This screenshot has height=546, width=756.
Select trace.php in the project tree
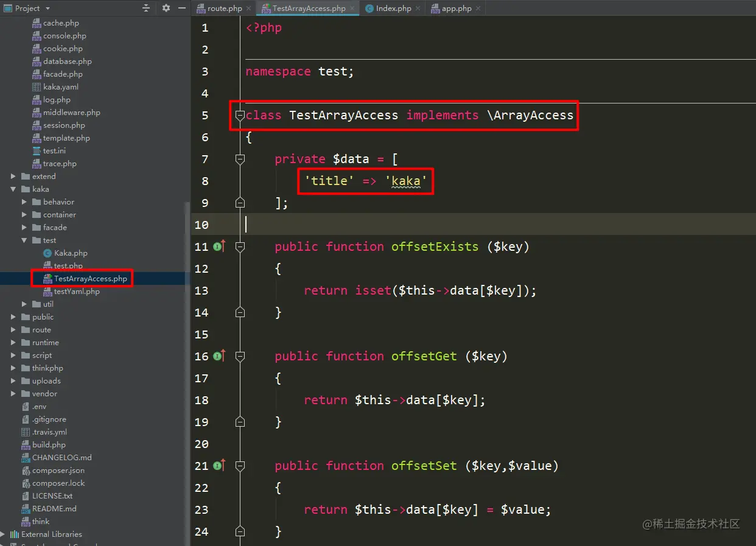[x=60, y=163]
